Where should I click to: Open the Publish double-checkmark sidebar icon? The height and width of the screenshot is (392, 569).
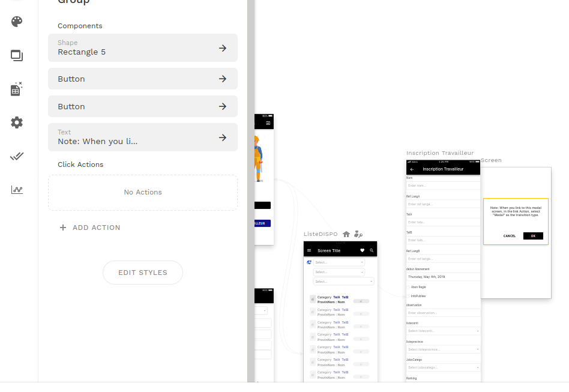[x=17, y=156]
